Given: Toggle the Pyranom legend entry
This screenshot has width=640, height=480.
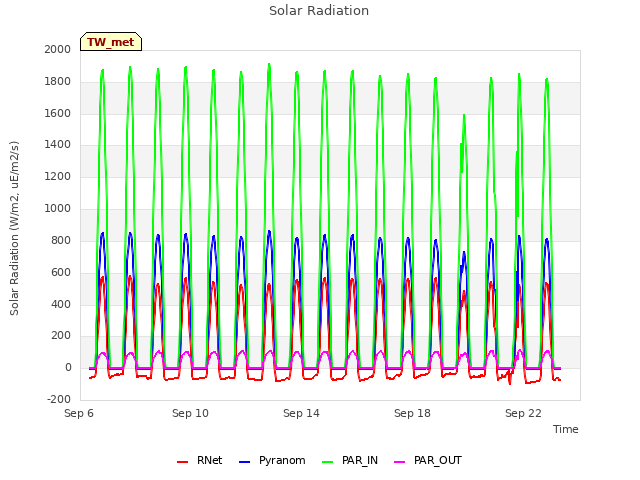Looking at the screenshot, I should pos(272,460).
